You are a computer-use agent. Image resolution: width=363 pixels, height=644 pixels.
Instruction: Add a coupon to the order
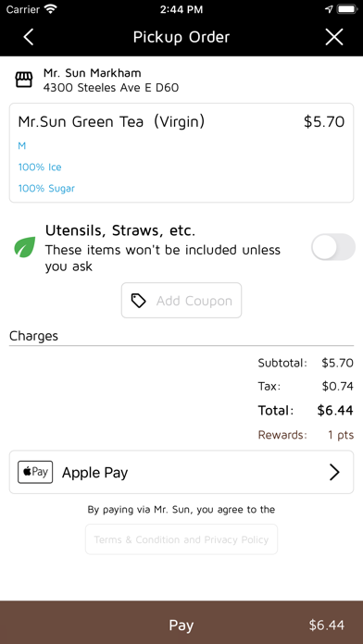pos(181,300)
